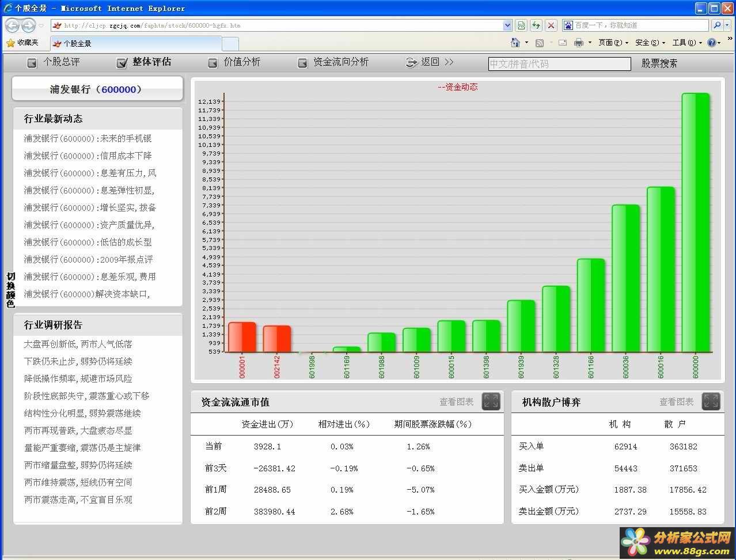Click the print icon

tap(579, 43)
